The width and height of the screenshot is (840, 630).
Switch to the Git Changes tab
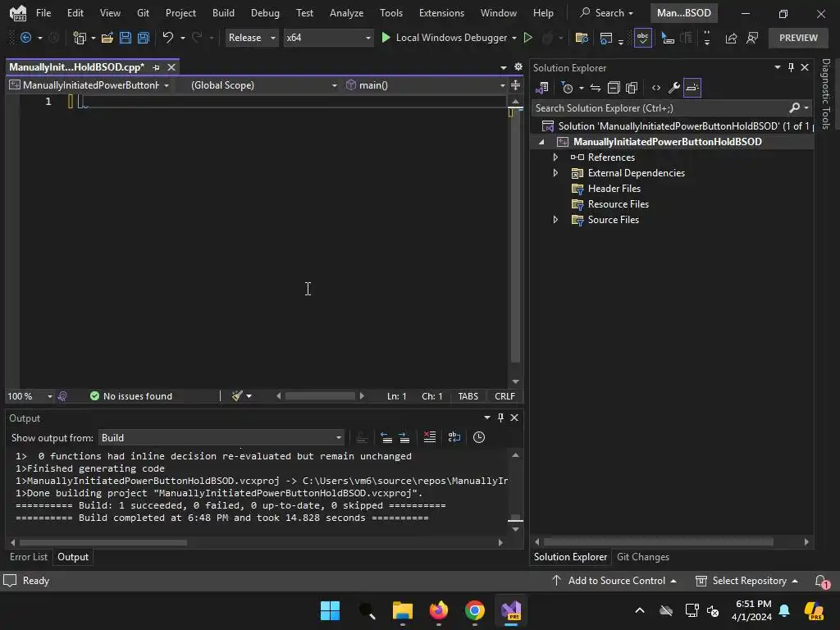pyautogui.click(x=643, y=557)
